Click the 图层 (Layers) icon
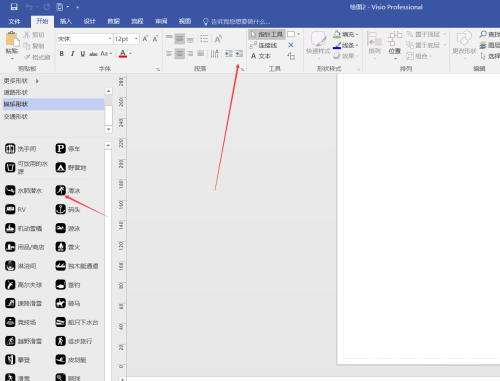500x381 pixels. (483, 45)
